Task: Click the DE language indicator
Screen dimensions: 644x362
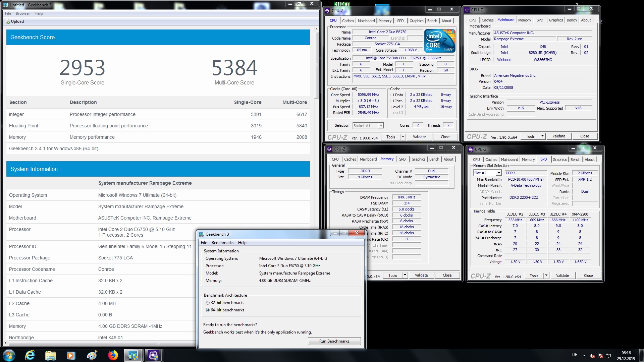Action: coord(575,355)
